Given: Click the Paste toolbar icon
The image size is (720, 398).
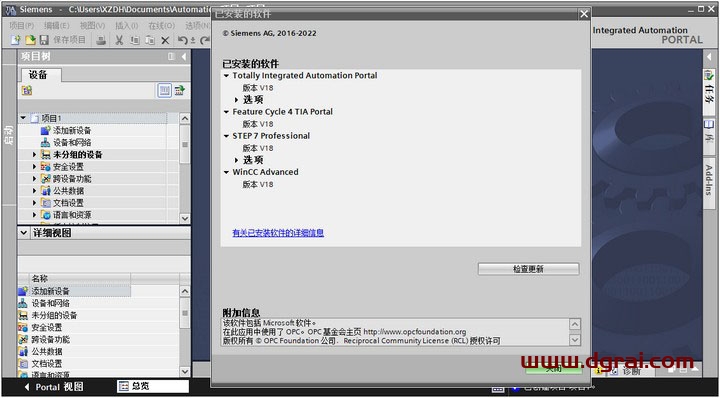Looking at the screenshot, I should point(150,40).
